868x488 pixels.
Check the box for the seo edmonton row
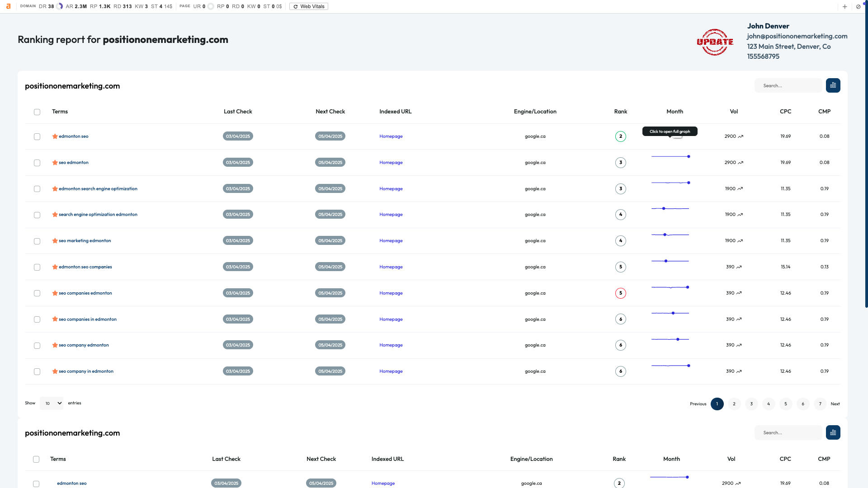(x=37, y=163)
